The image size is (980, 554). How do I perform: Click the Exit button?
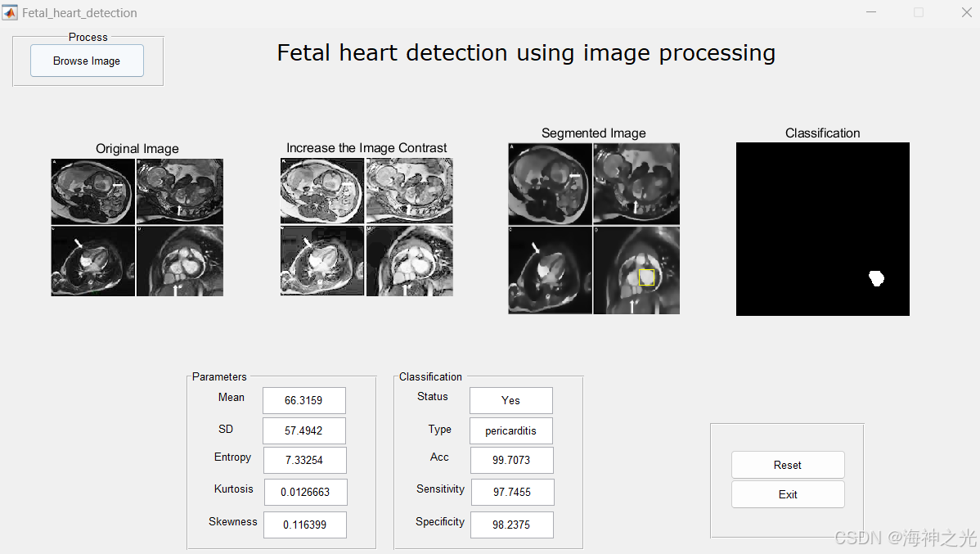[788, 494]
